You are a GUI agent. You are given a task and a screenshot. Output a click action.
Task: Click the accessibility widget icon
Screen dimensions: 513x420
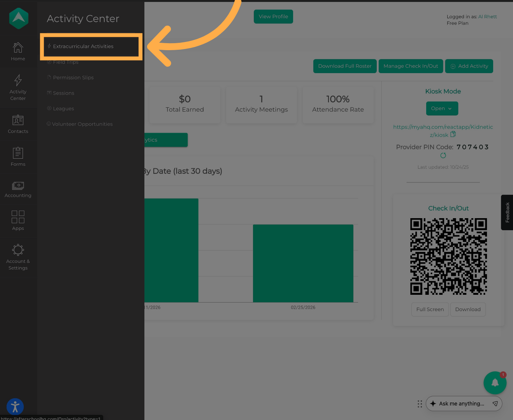pyautogui.click(x=15, y=407)
